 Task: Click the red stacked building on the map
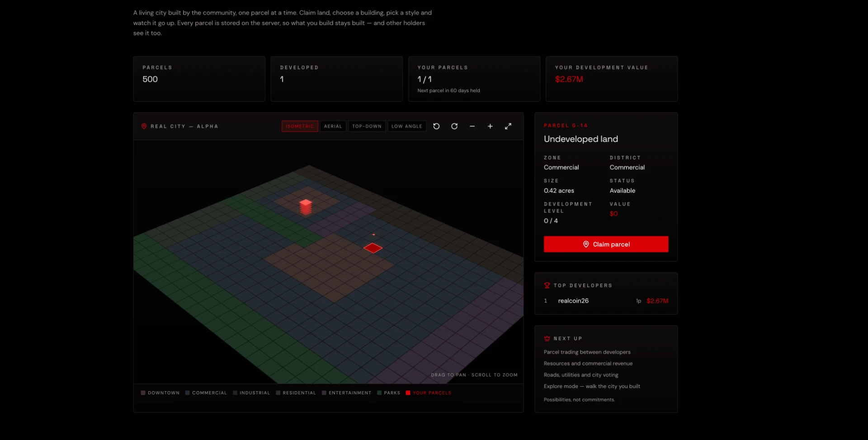pyautogui.click(x=306, y=207)
